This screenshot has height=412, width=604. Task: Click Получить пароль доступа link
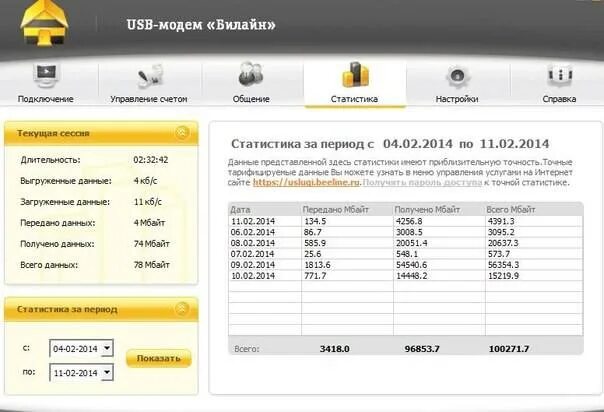tap(422, 182)
